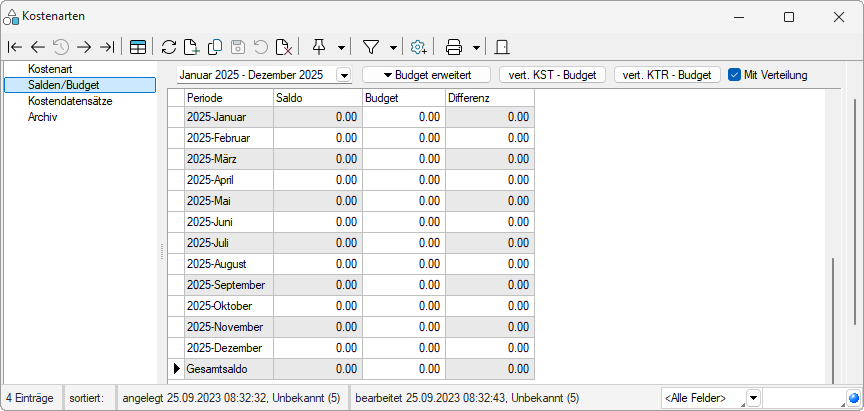864x411 pixels.
Task: Expand the filter dropdown arrow
Action: (x=394, y=47)
